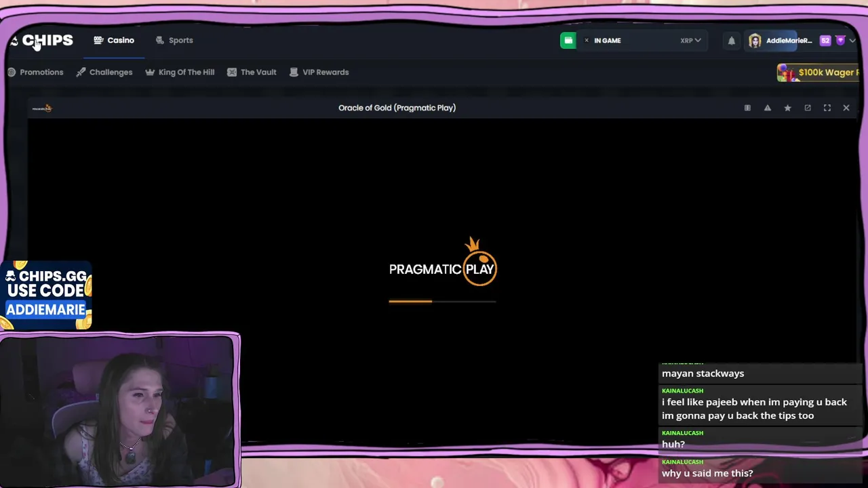The image size is (868, 488).
Task: Open the Promotions menu
Action: pos(35,72)
